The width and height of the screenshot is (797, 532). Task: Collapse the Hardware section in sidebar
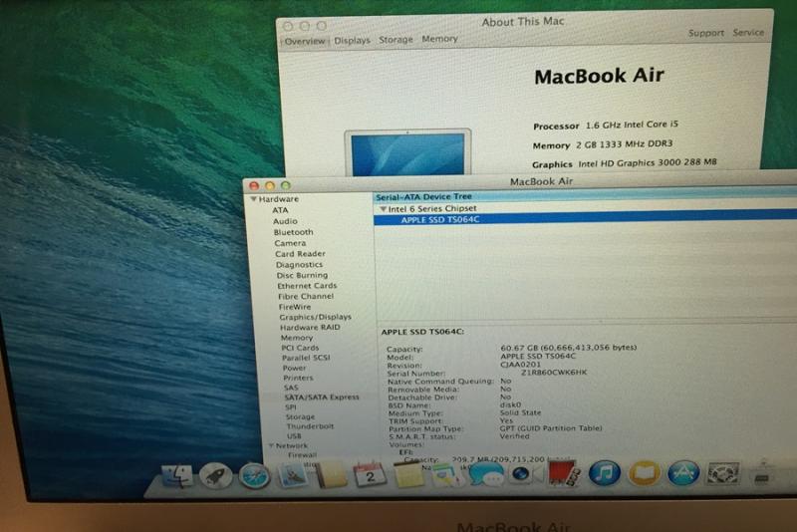(x=254, y=199)
